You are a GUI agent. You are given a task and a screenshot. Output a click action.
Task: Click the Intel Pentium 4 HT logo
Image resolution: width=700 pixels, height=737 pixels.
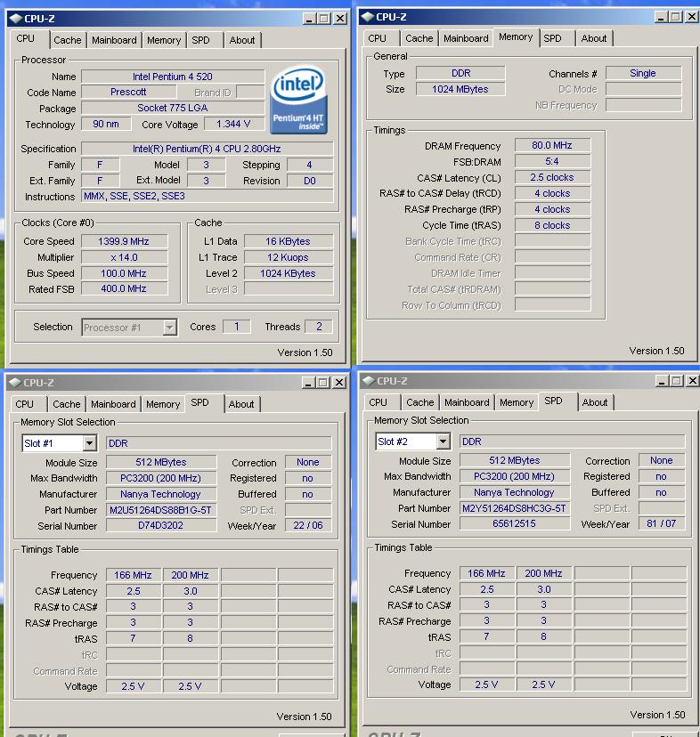(x=298, y=100)
